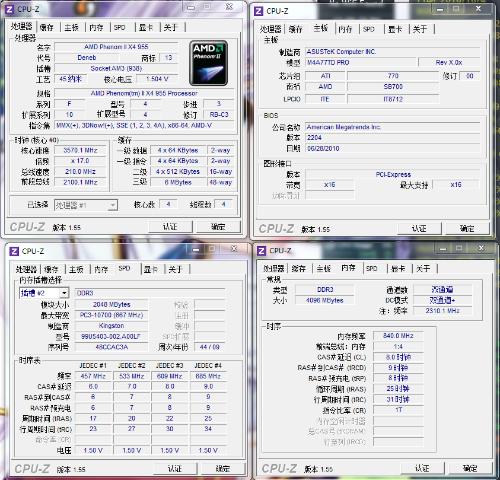Click the bus speed value '210.0 MHz'
The image size is (500, 480).
[x=80, y=172]
